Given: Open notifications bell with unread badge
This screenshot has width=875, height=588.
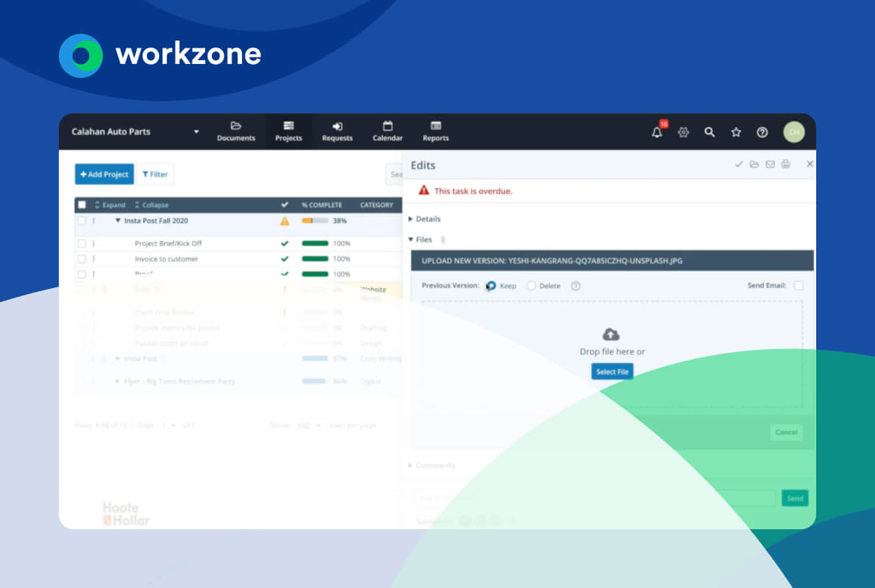Looking at the screenshot, I should click(x=656, y=132).
